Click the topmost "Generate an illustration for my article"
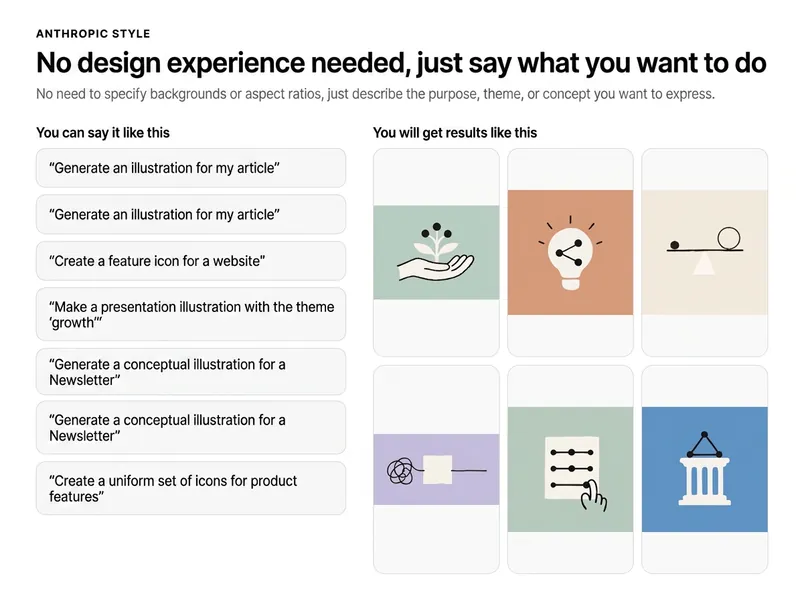This screenshot has width=800, height=600. coord(191,168)
